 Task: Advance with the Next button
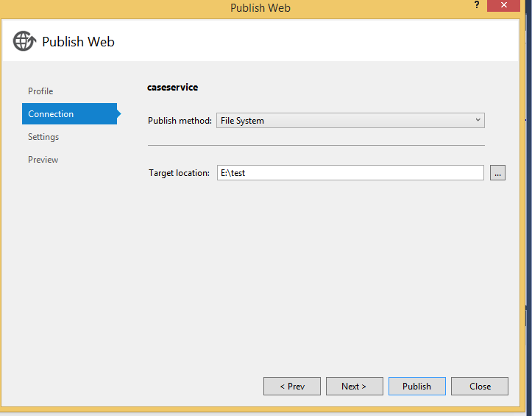click(x=355, y=386)
